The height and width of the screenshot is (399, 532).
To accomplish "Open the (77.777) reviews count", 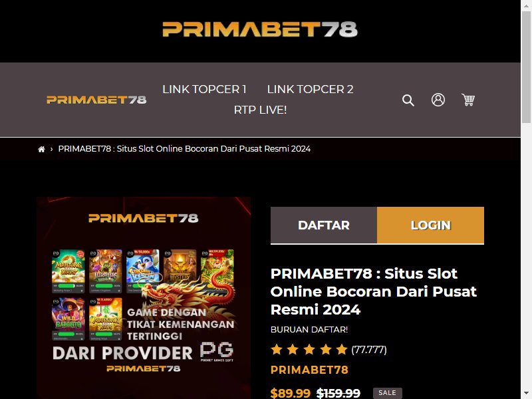I will 369,350.
